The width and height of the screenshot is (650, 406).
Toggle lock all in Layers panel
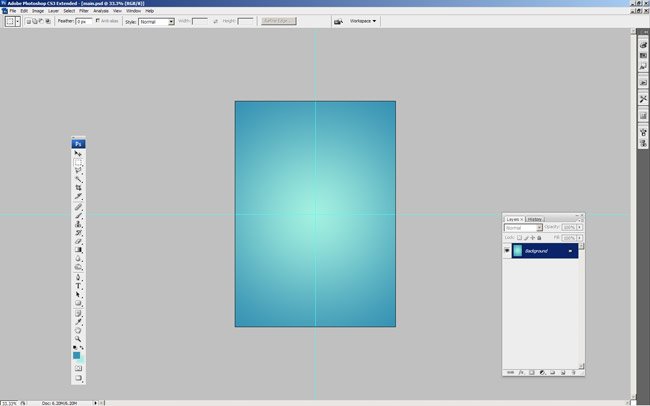coord(539,238)
